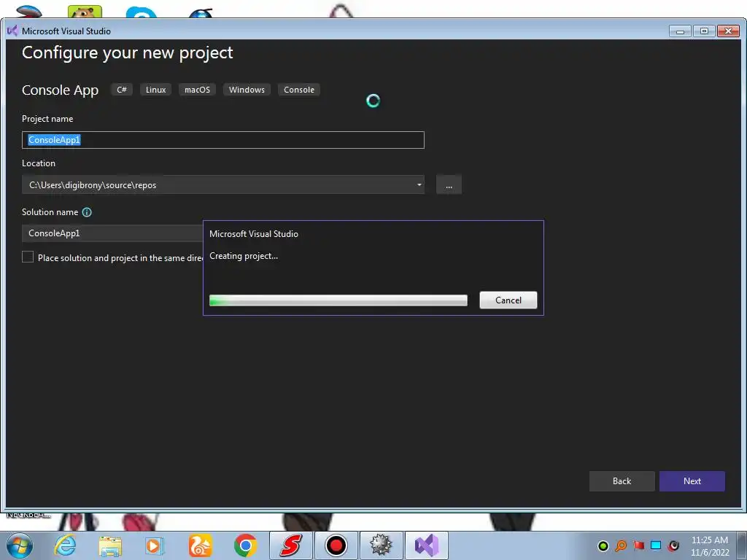The height and width of the screenshot is (560, 747).
Task: Click the Back button
Action: [x=622, y=481]
